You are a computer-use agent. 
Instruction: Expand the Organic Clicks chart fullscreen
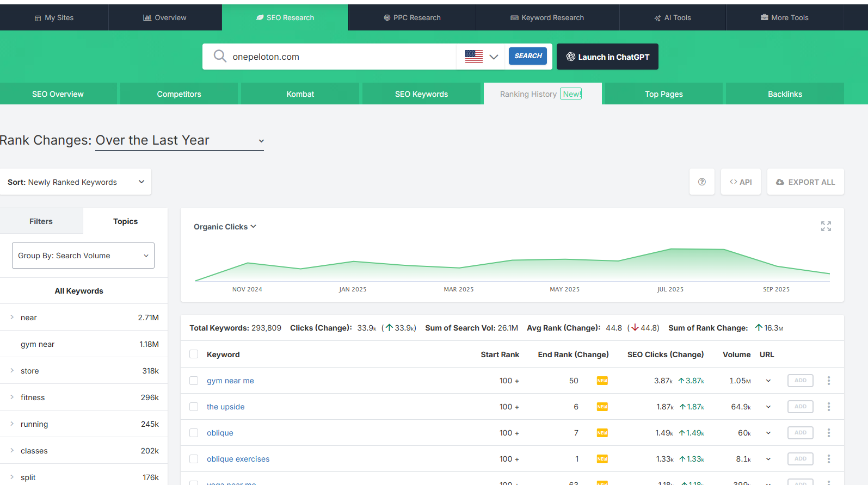(x=826, y=226)
